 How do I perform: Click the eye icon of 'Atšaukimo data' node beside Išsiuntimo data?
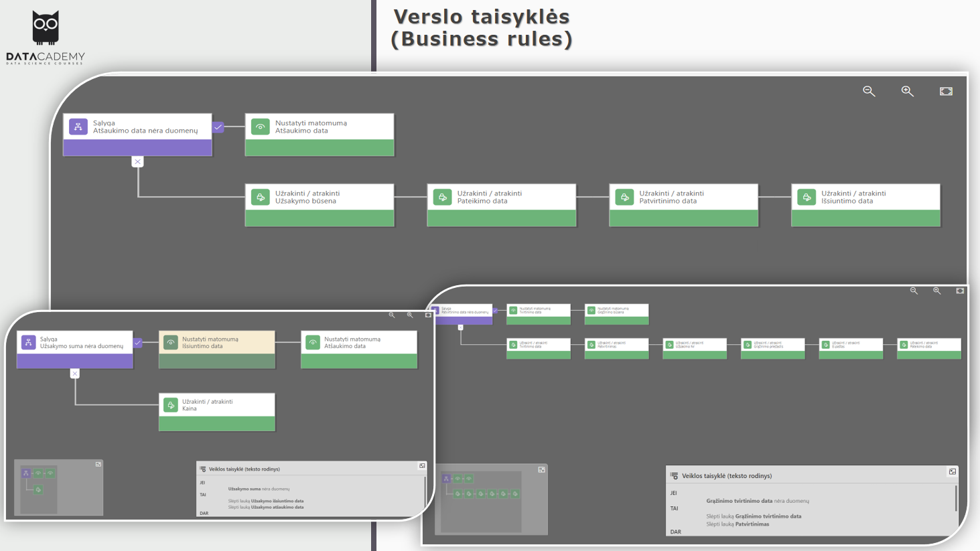click(313, 342)
